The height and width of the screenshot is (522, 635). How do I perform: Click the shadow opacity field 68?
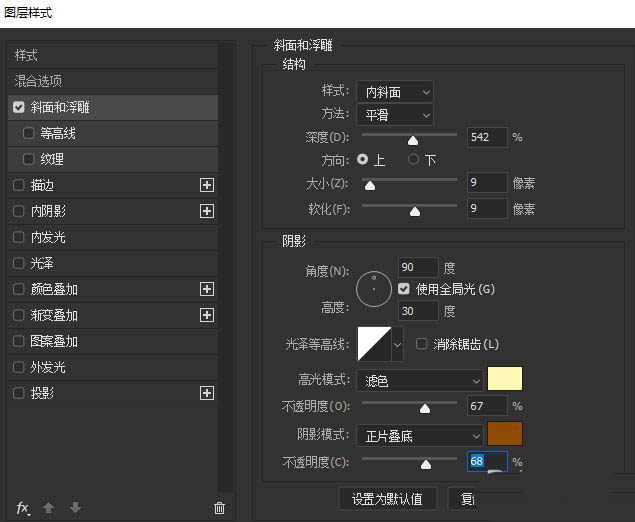(487, 461)
